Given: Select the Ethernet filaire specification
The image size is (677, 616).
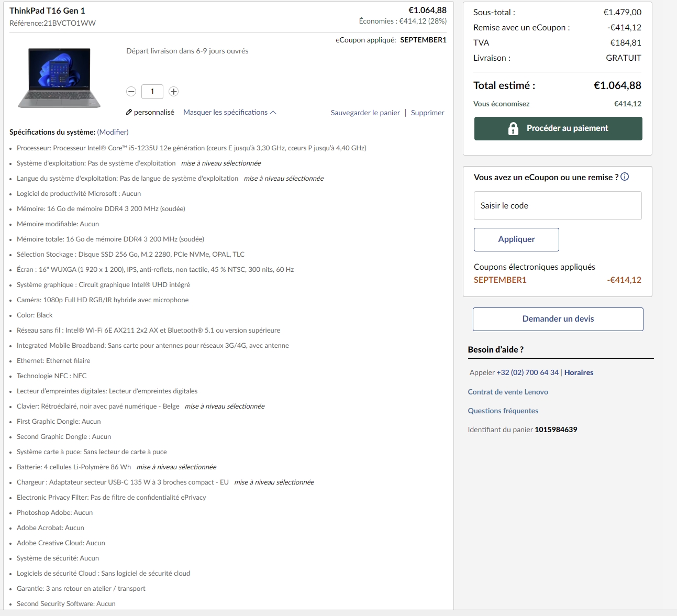Looking at the screenshot, I should point(53,361).
